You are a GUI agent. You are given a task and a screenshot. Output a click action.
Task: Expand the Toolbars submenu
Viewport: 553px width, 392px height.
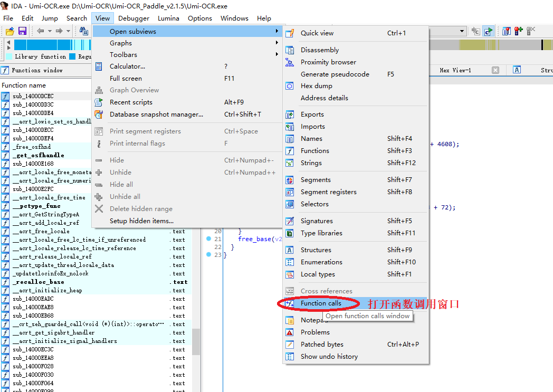tap(187, 55)
